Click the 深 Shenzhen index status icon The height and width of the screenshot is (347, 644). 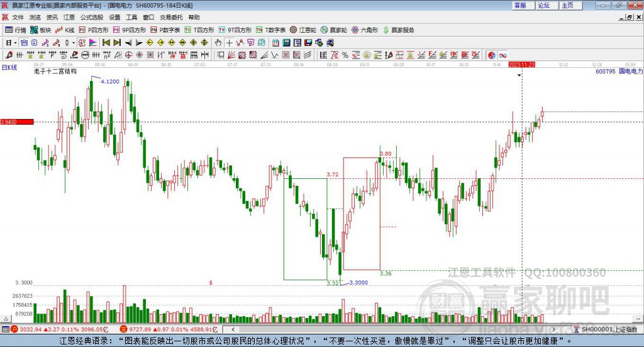(x=124, y=329)
